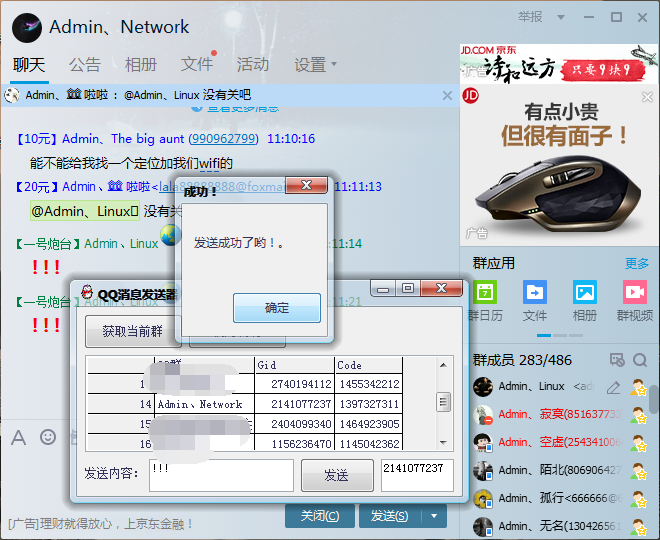The width and height of the screenshot is (660, 540).
Task: Dismiss the @Admin、Linux notification bar
Action: (x=447, y=96)
